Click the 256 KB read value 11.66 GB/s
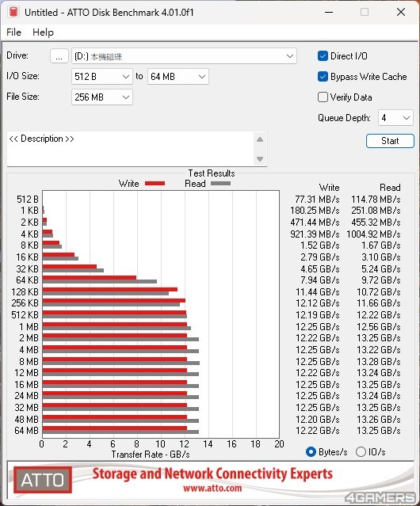 click(x=379, y=303)
